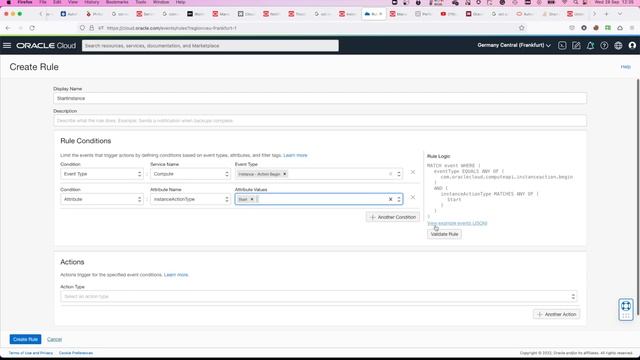Open Terms of Use and Privacy link
The width and height of the screenshot is (640, 360).
31,353
